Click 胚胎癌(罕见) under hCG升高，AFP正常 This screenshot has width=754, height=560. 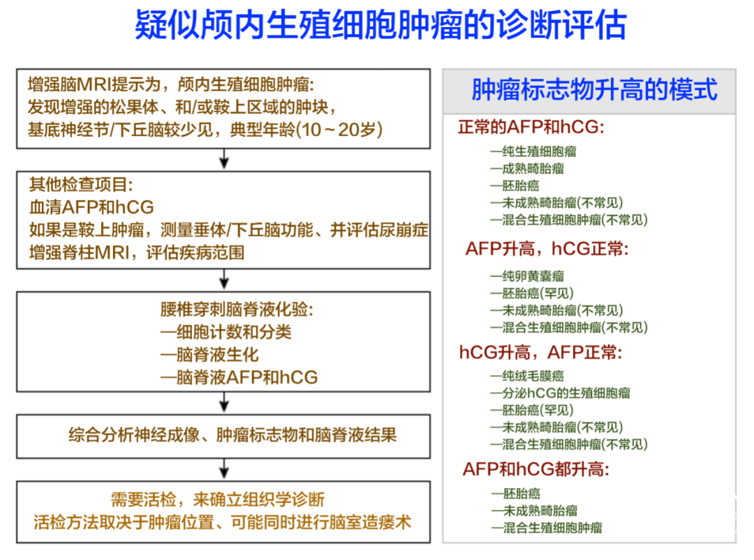click(532, 410)
